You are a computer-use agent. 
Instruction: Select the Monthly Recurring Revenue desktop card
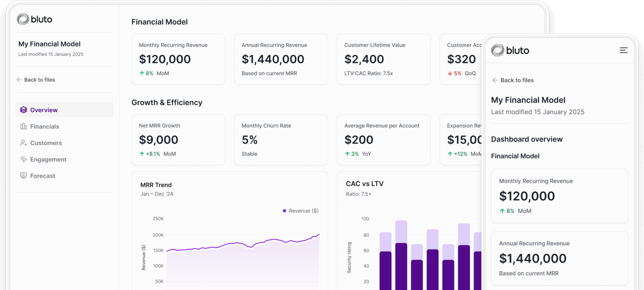(x=178, y=59)
